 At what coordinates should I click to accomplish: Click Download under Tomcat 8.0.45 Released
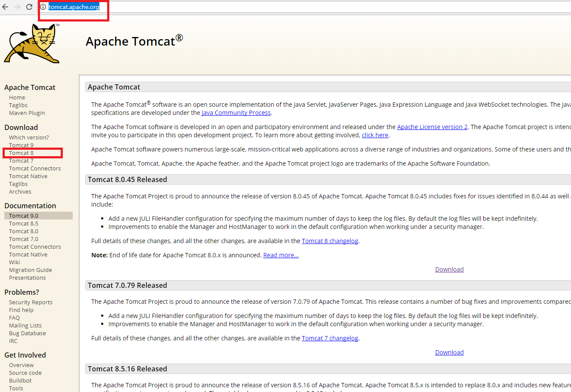(449, 269)
